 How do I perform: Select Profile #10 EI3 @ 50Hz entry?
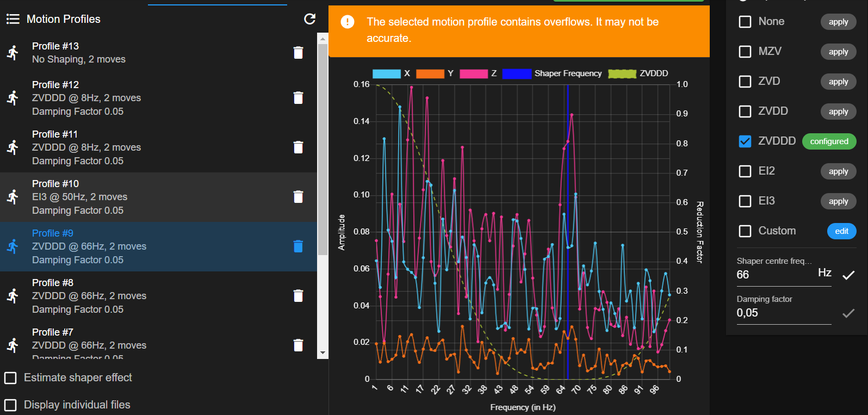(158, 197)
